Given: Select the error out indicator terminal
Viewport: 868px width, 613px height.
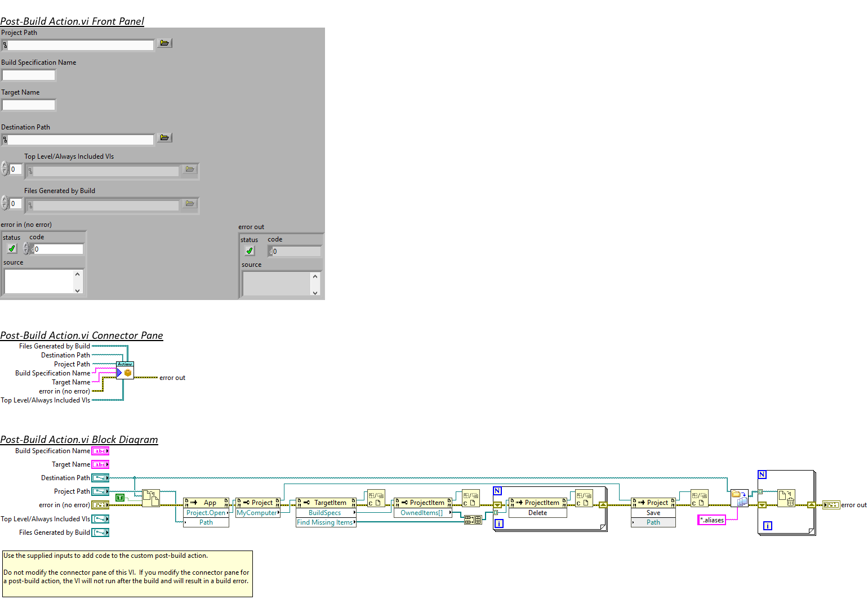Looking at the screenshot, I should (831, 505).
